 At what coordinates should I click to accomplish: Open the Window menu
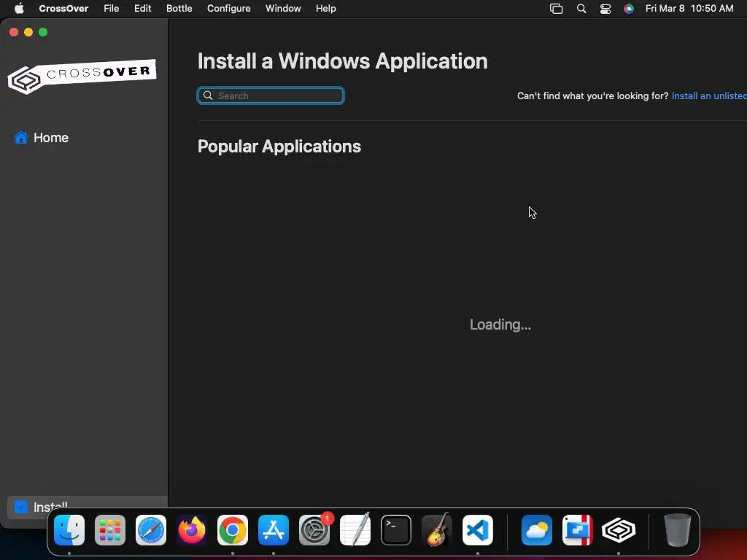click(283, 9)
